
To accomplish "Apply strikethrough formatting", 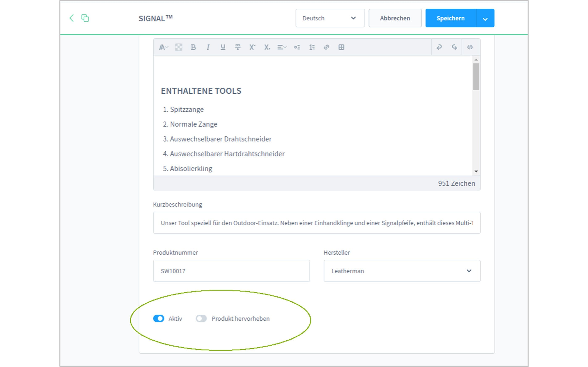I will [238, 47].
